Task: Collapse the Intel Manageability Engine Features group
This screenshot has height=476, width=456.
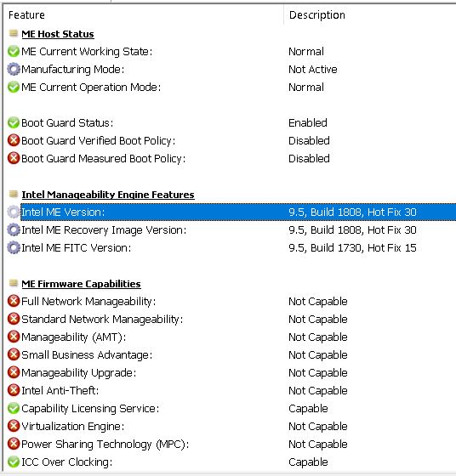Action: (14, 194)
